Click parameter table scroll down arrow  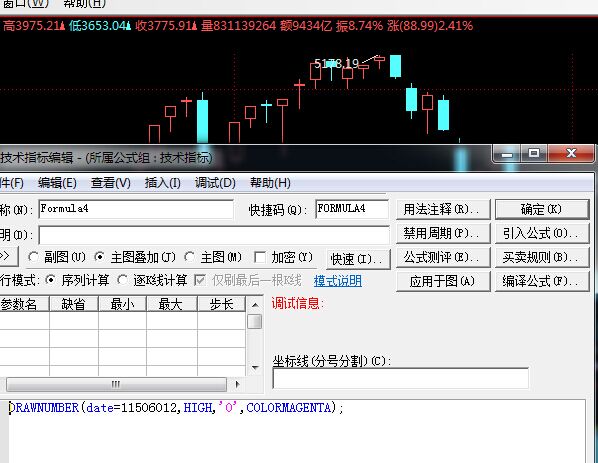(255, 368)
